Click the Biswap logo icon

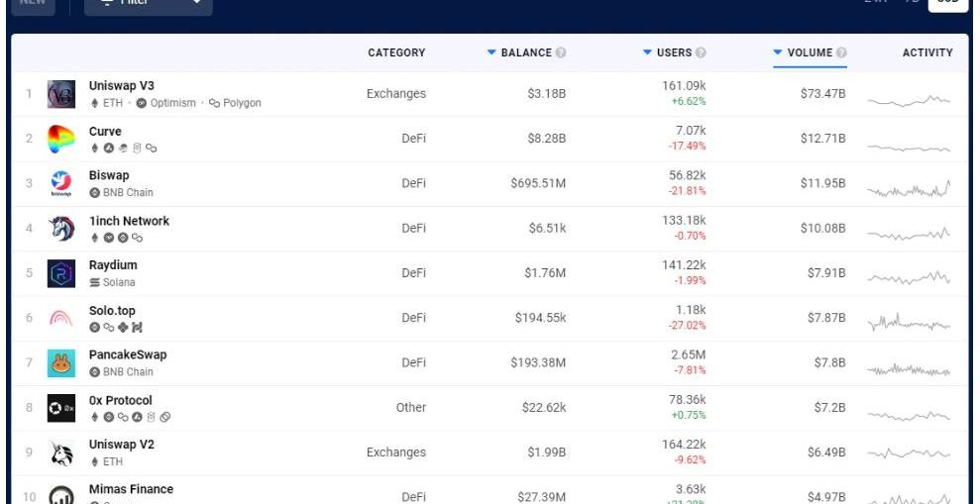point(61,184)
